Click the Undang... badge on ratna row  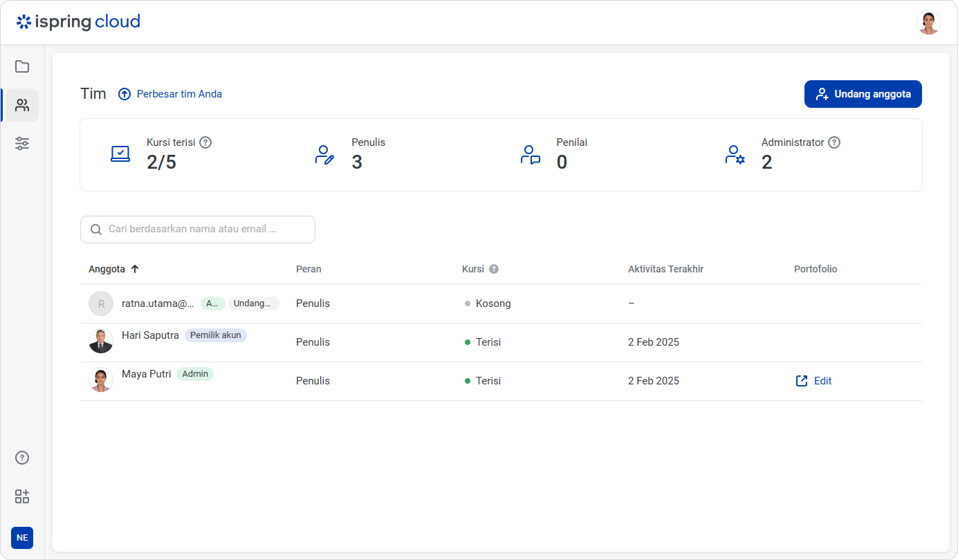[253, 303]
